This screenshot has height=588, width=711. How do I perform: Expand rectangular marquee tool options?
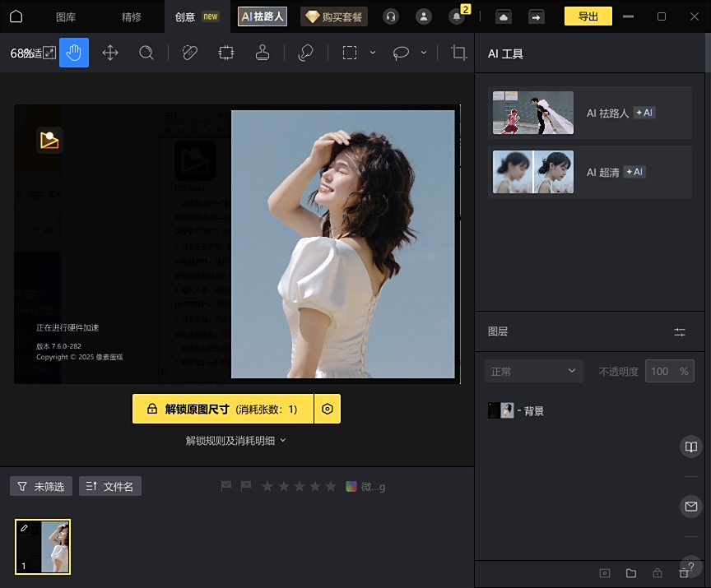click(x=373, y=53)
